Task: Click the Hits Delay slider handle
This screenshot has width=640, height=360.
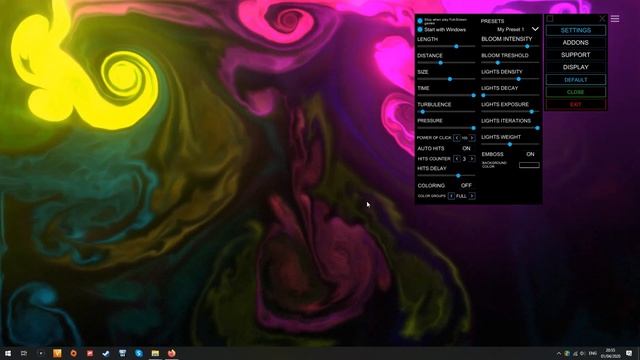Action: tap(458, 176)
